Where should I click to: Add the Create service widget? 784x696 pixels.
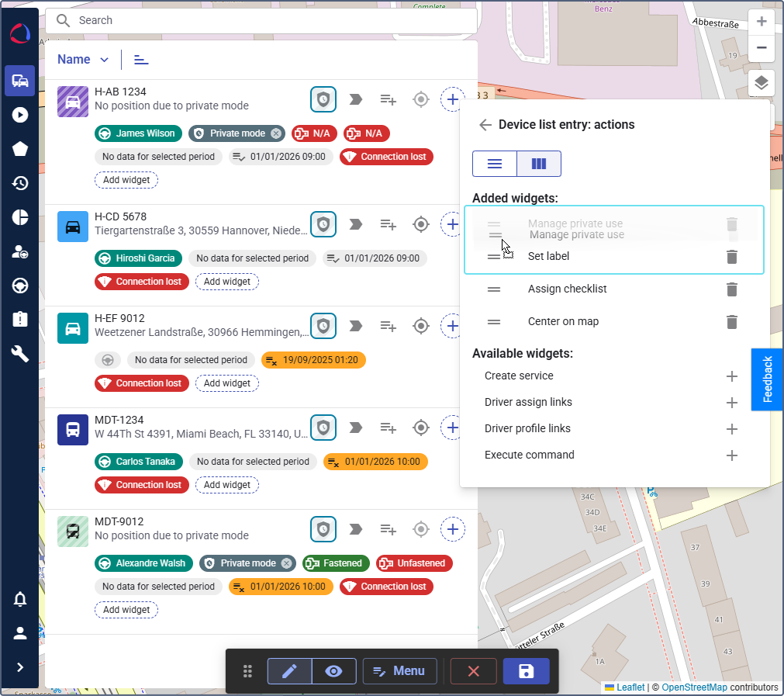(731, 376)
